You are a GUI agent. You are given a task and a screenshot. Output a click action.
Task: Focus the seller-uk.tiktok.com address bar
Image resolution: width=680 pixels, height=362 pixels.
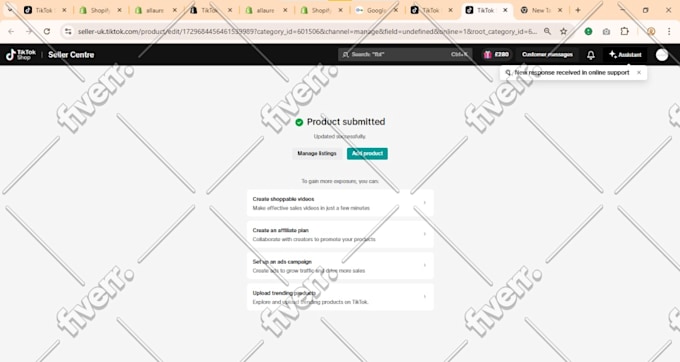tap(307, 31)
